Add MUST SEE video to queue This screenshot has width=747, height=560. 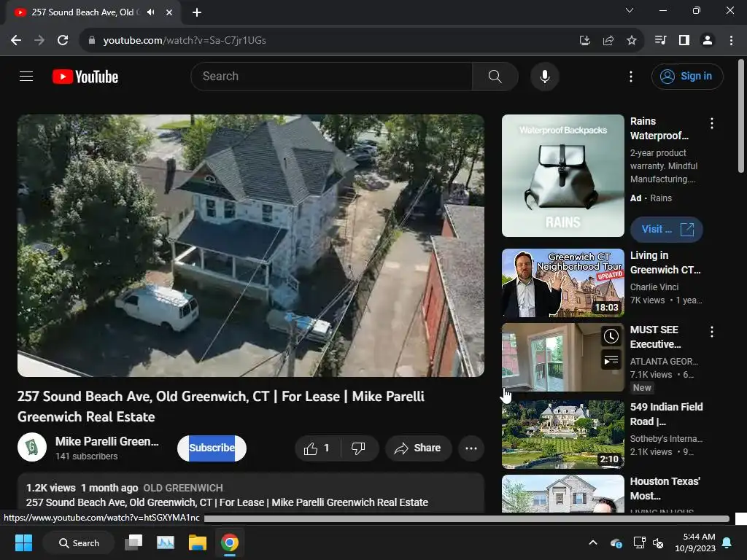coord(611,359)
